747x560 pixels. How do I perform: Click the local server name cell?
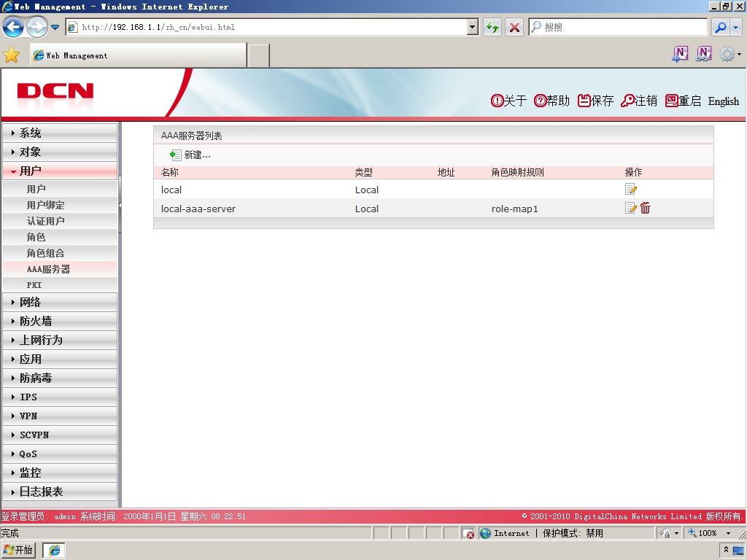171,190
